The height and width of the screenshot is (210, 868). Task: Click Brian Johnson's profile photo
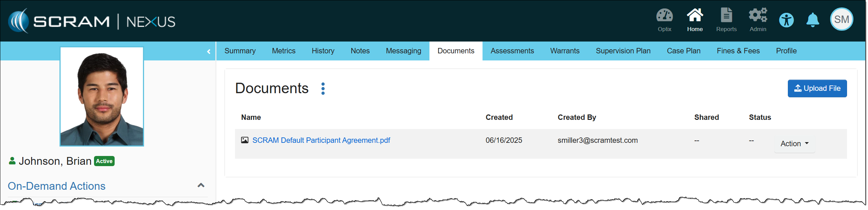click(102, 97)
